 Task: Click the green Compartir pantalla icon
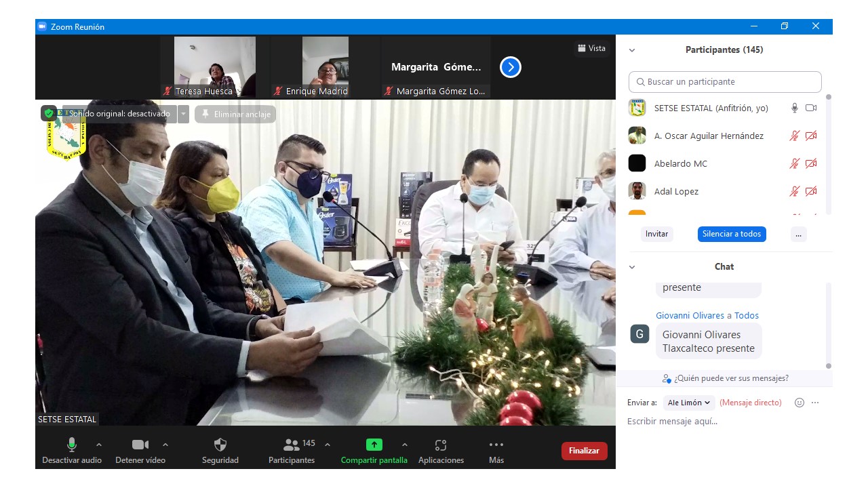coord(374,445)
